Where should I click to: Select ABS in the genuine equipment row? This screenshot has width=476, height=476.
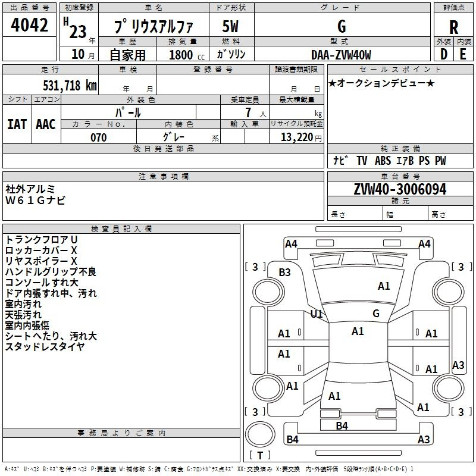pyautogui.click(x=383, y=161)
